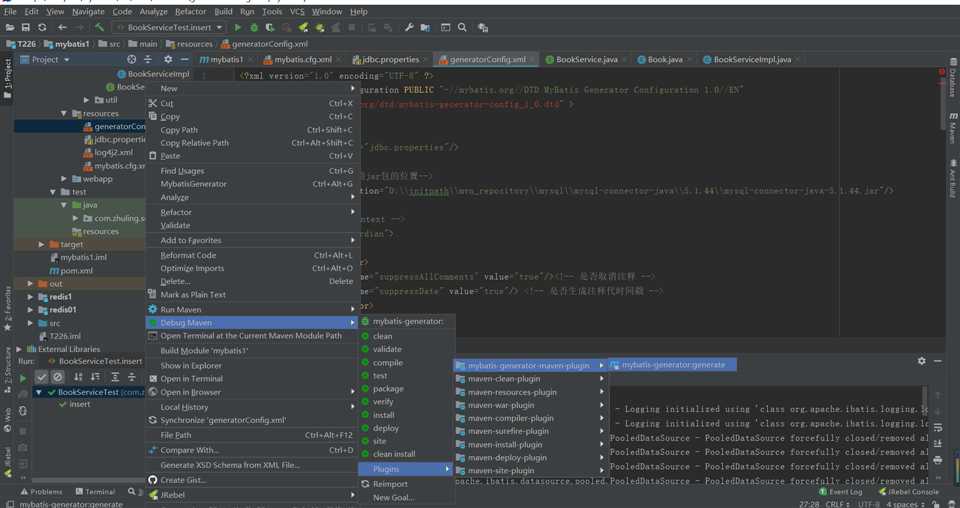Select maven-compiler-plugin submenu entry

tap(530, 418)
